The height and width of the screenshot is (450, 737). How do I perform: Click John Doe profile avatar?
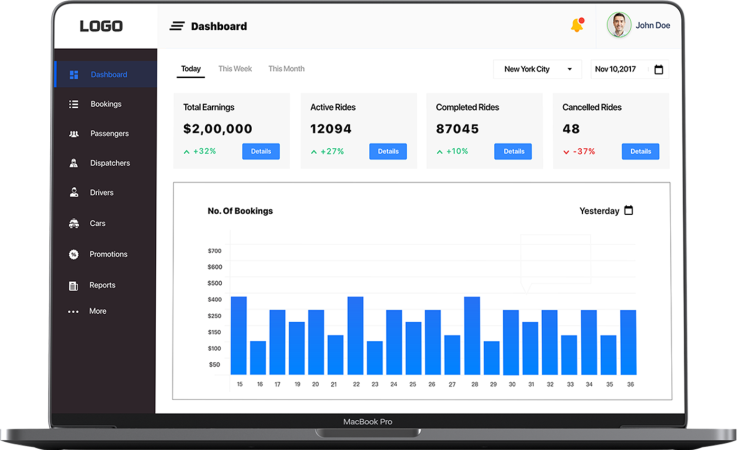click(619, 25)
